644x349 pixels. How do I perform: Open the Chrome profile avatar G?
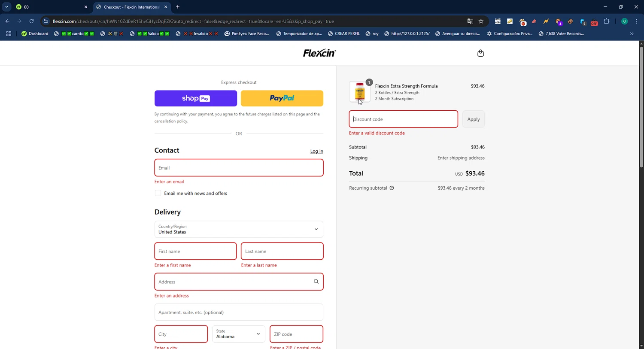(624, 21)
